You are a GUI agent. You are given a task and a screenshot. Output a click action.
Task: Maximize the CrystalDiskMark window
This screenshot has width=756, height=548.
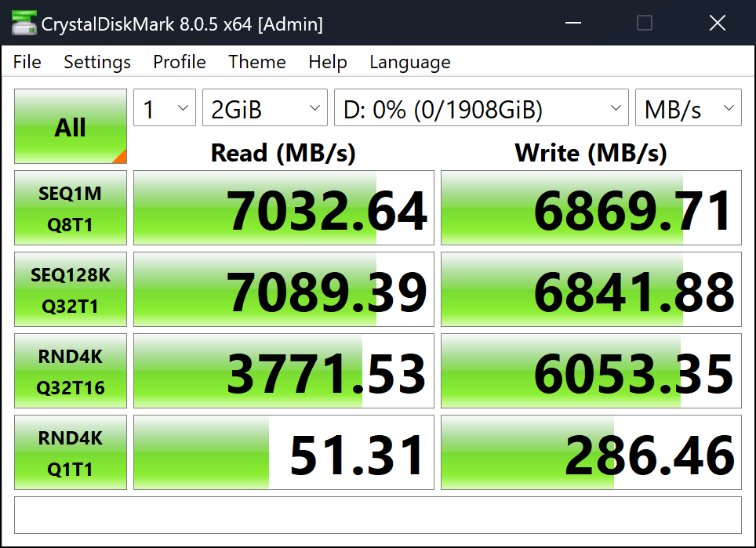click(x=645, y=23)
